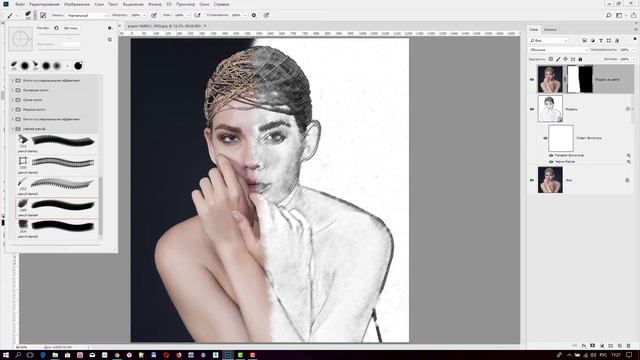The height and width of the screenshot is (360, 640).
Task: Filter layers by smart objects icon
Action: pos(617,40)
